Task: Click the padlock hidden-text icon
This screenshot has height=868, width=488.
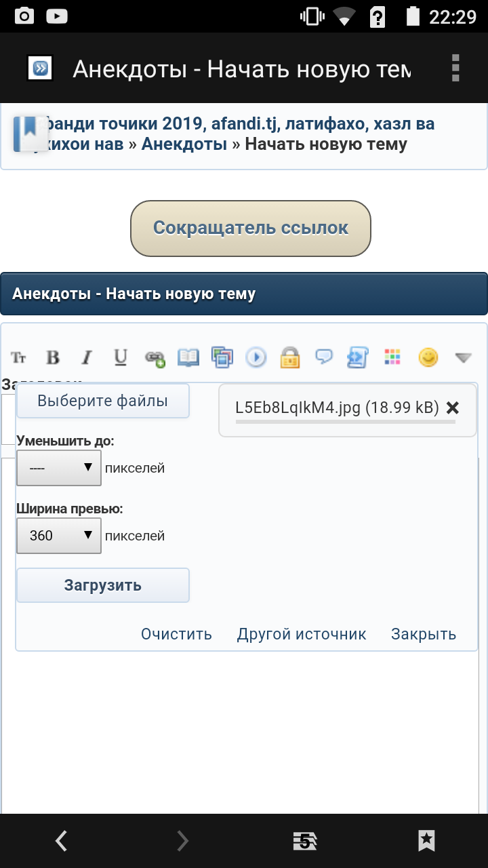Action: (x=290, y=357)
